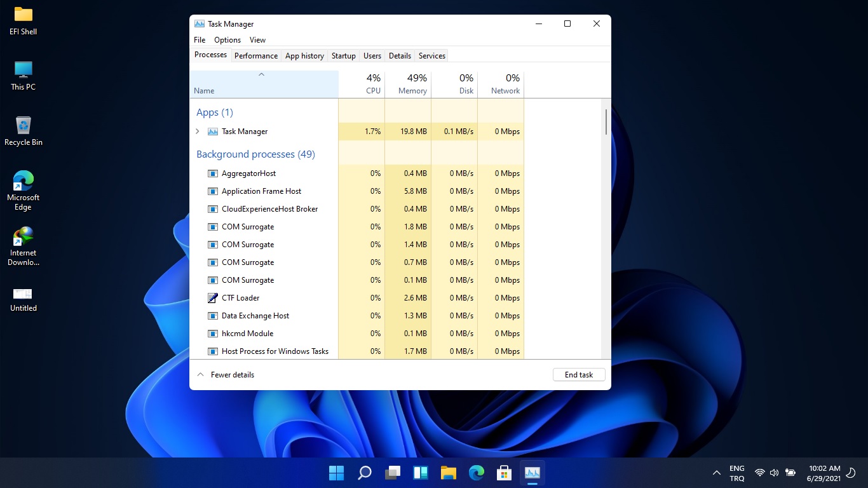Viewport: 868px width, 488px height.
Task: Launch File Explorer from the taskbar
Action: pos(449,473)
